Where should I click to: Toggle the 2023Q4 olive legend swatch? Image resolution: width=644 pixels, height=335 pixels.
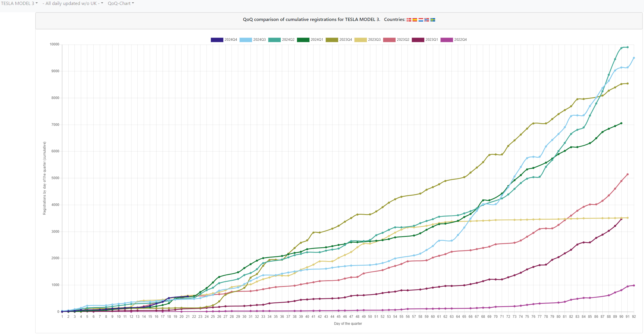point(332,40)
